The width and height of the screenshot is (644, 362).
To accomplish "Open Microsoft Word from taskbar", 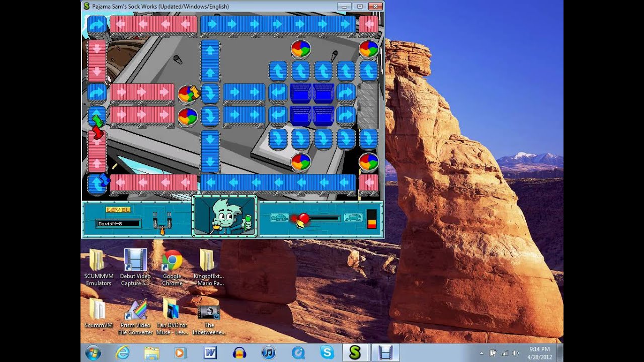I will (x=210, y=353).
